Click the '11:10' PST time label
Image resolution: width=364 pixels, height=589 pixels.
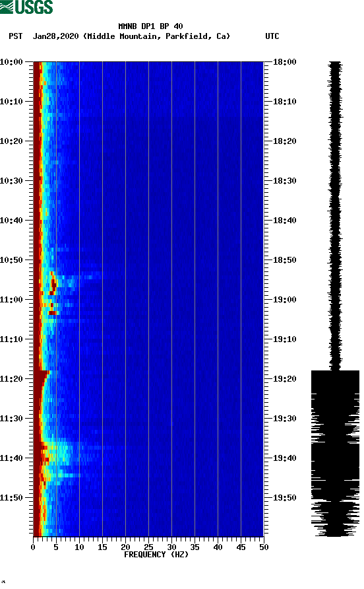tap(11, 339)
